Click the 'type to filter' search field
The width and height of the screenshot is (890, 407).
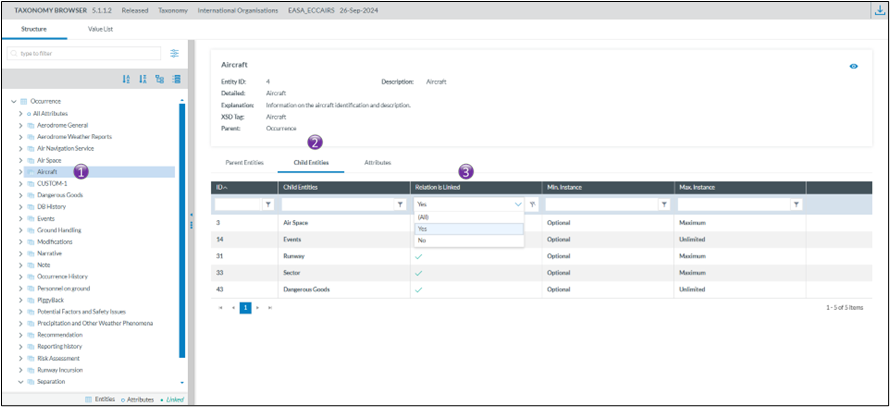click(x=85, y=53)
